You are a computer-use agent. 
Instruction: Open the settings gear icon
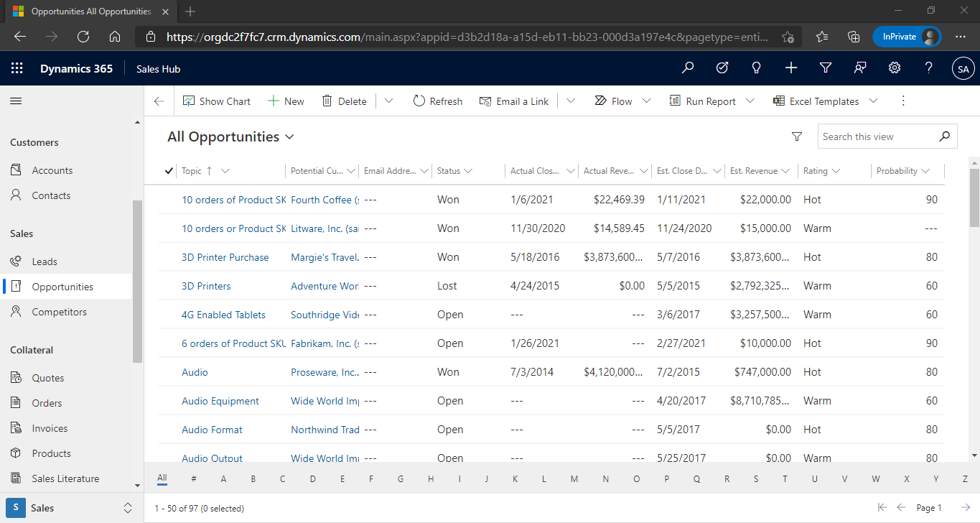point(895,68)
